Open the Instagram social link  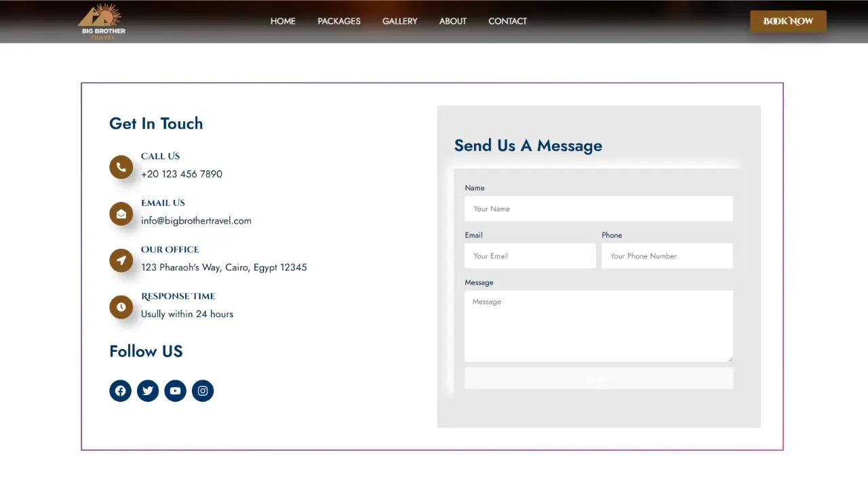203,390
